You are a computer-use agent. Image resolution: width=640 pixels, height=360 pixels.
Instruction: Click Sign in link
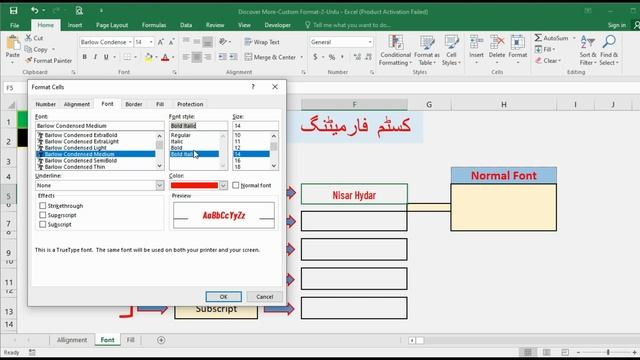tap(616, 25)
